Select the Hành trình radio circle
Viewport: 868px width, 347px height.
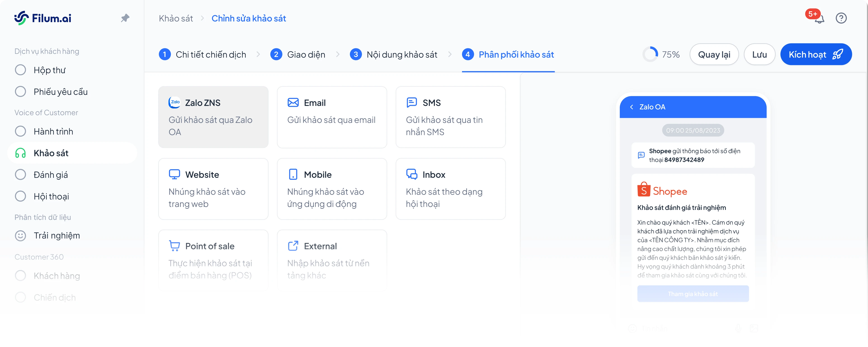pyautogui.click(x=21, y=131)
